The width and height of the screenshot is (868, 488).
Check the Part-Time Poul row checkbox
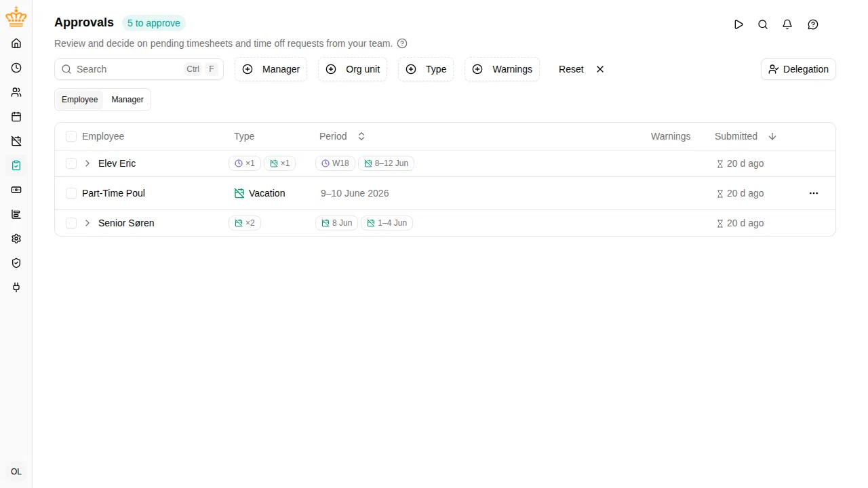point(71,193)
